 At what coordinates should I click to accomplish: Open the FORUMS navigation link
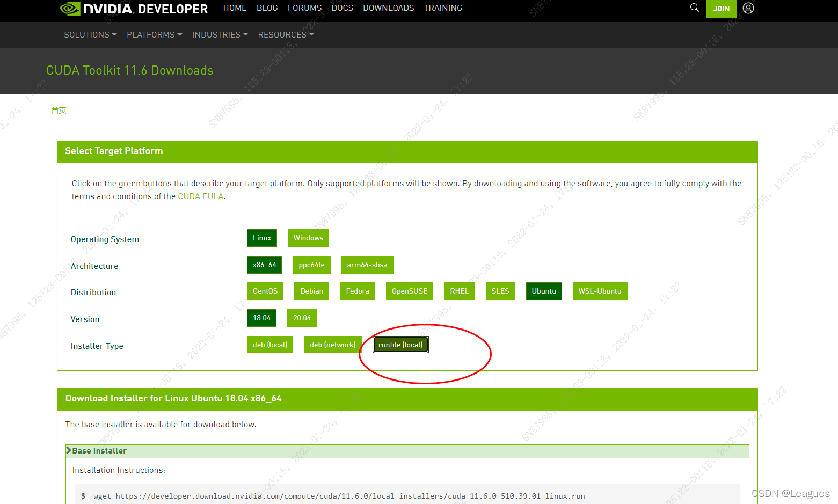coord(304,8)
